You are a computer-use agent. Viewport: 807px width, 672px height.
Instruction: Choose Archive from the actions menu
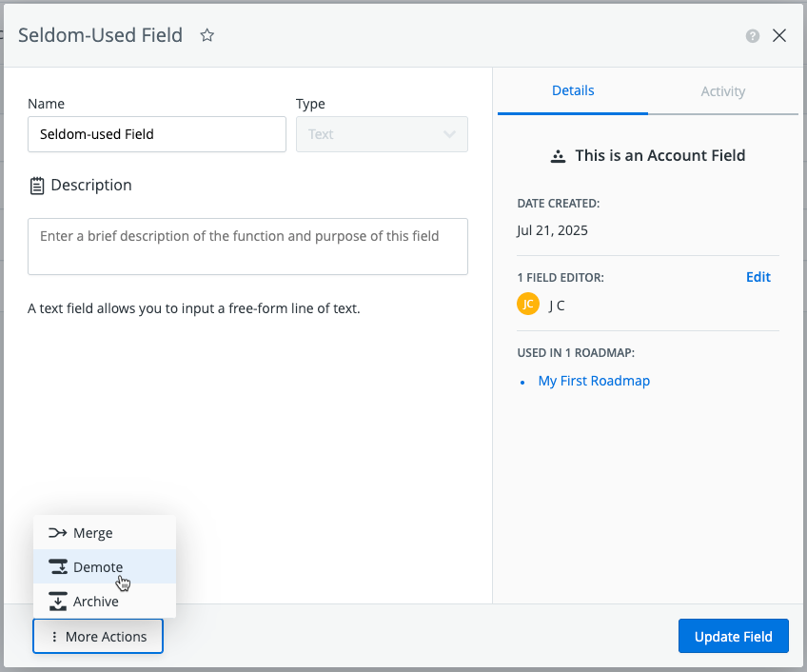(96, 602)
